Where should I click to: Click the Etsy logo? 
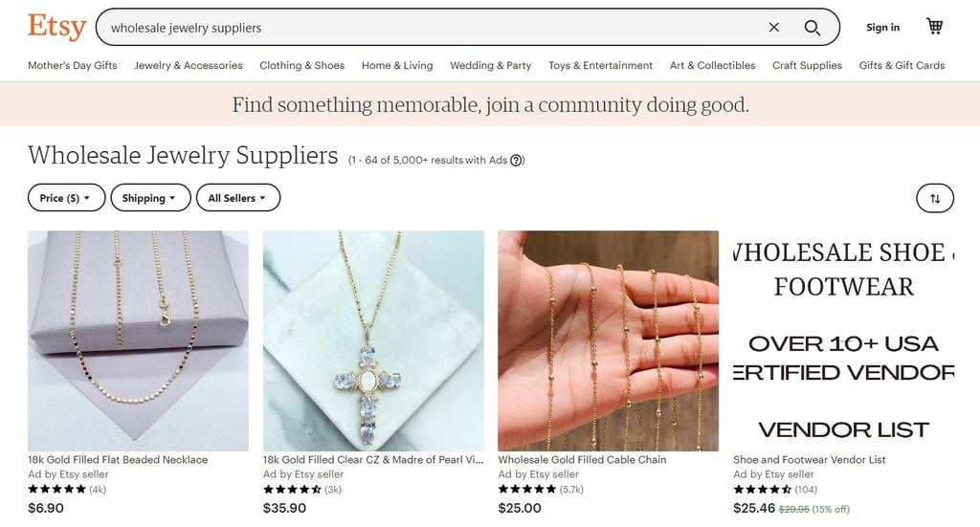pos(56,27)
